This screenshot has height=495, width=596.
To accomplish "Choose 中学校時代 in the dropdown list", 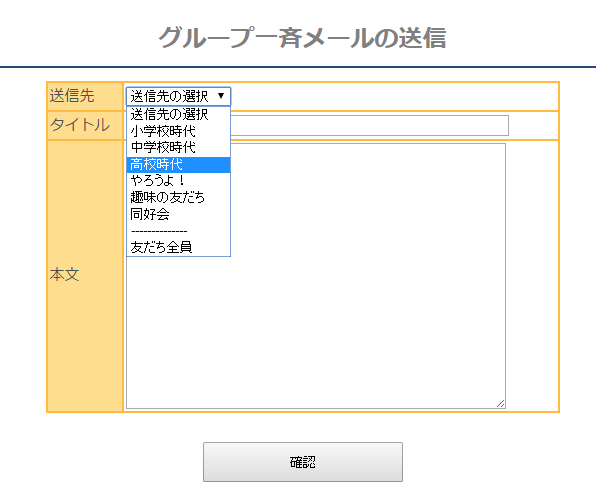I will pos(178,148).
